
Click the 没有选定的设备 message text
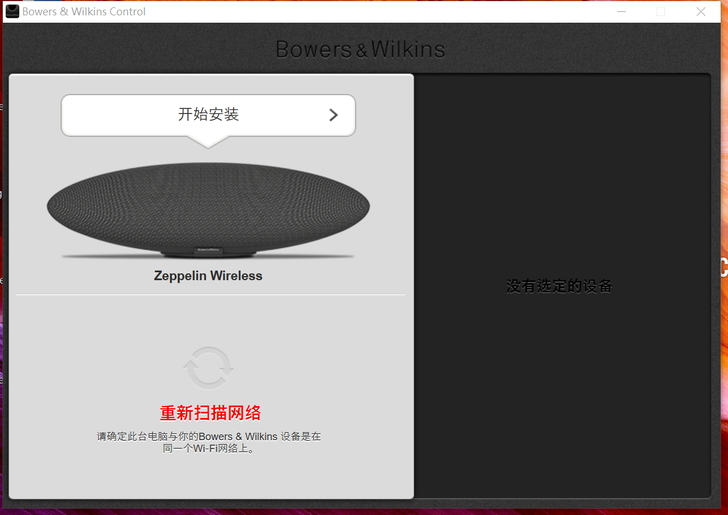pos(559,286)
